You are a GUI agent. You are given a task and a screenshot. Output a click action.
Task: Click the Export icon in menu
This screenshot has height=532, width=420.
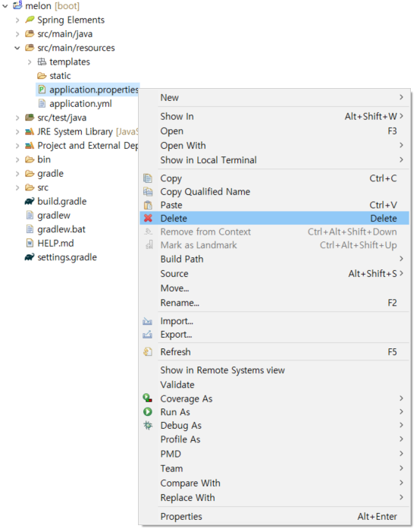(x=148, y=335)
